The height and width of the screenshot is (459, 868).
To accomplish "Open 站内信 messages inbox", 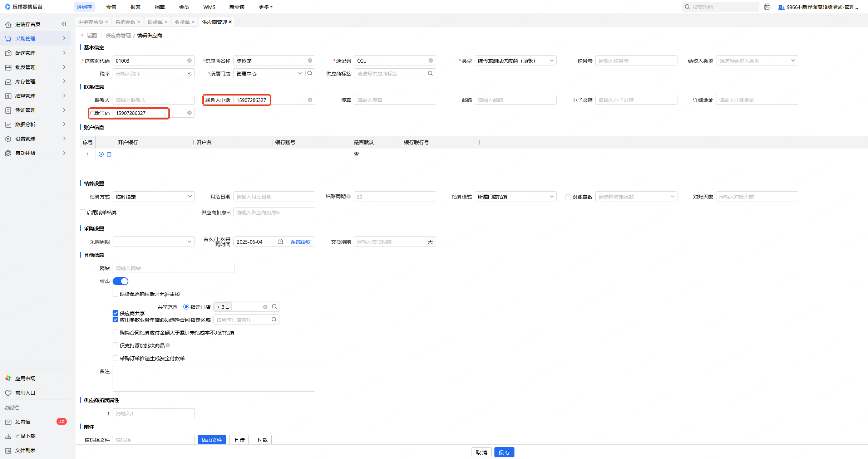I will click(x=23, y=422).
